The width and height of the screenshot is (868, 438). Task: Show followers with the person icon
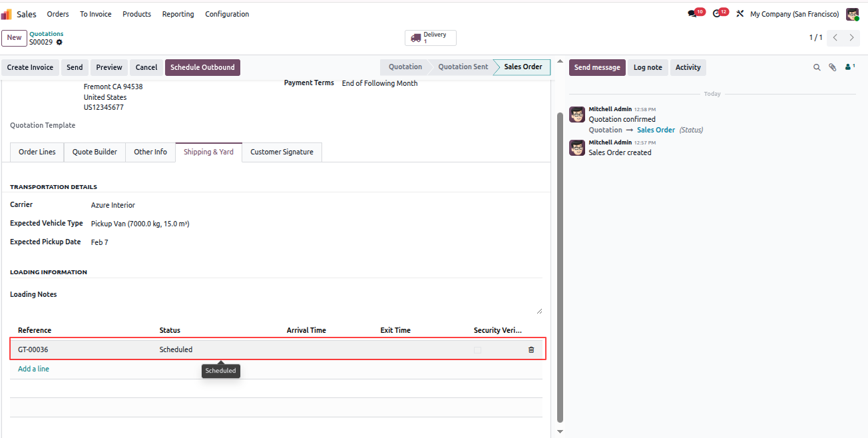coord(849,67)
